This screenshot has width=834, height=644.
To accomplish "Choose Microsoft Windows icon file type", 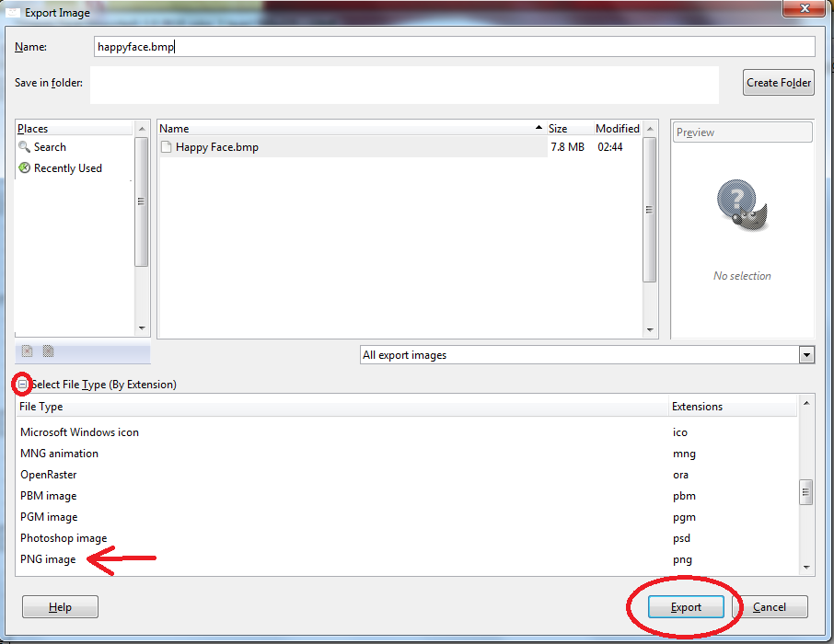I will pos(79,431).
